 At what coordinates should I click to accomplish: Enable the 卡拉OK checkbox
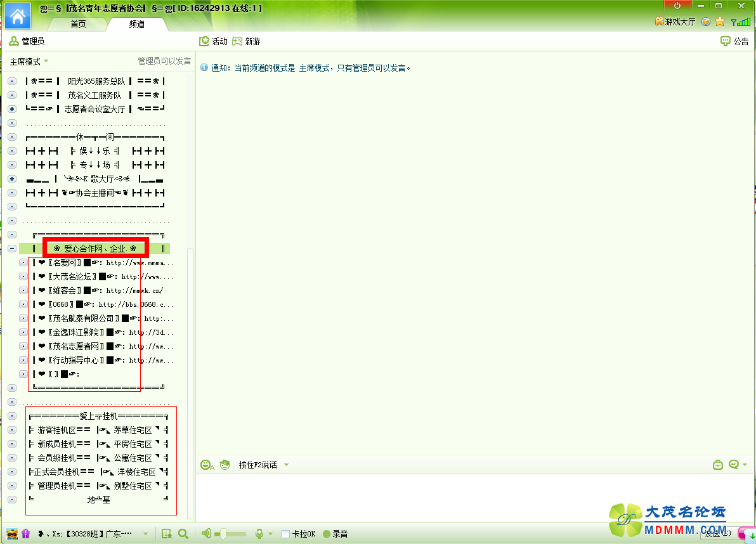click(285, 534)
